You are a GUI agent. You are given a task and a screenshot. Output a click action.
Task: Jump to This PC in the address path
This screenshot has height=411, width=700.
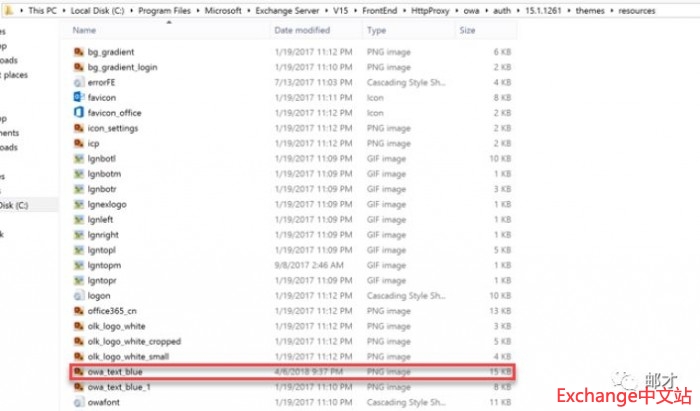pos(42,11)
